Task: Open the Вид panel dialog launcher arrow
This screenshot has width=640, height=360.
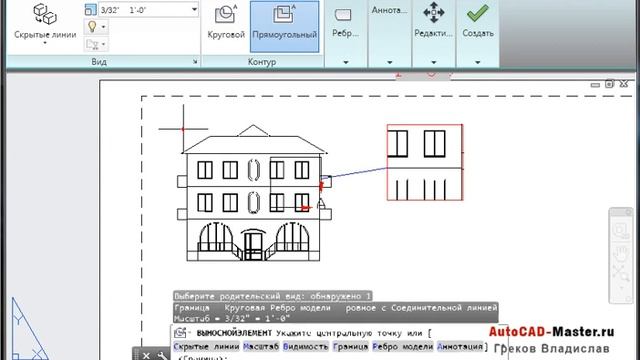Action: click(x=195, y=62)
